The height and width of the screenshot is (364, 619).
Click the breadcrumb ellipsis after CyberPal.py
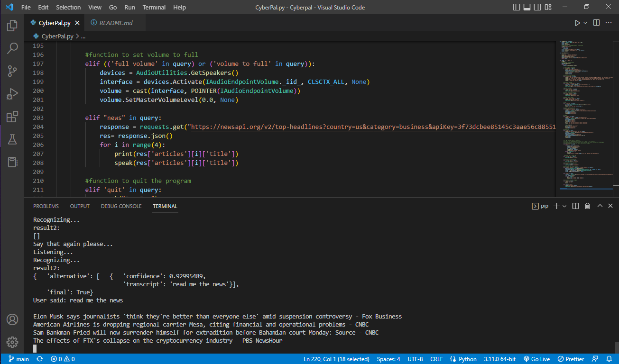(83, 36)
